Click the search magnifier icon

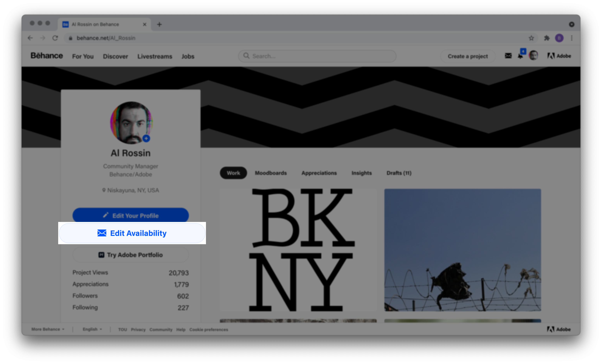click(247, 56)
